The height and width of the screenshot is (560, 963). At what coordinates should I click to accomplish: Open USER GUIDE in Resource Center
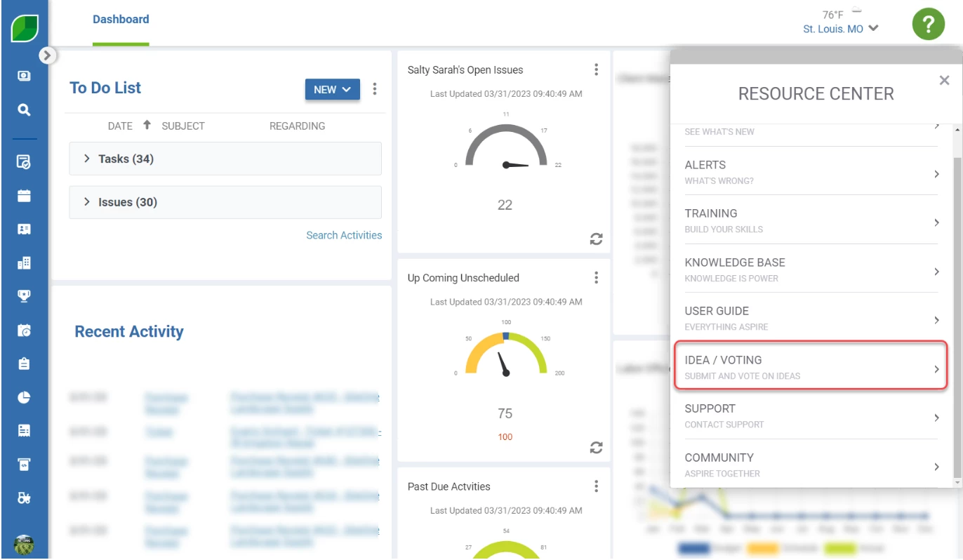pyautogui.click(x=811, y=318)
